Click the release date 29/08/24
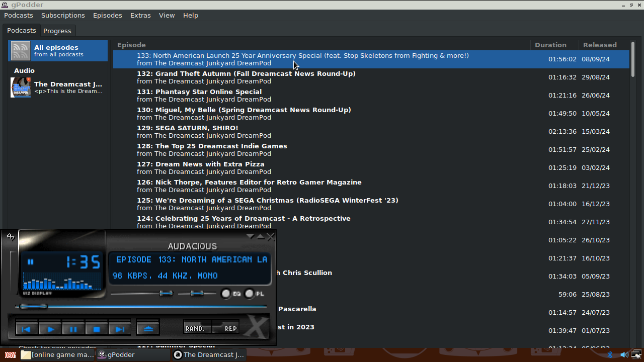 pyautogui.click(x=596, y=77)
